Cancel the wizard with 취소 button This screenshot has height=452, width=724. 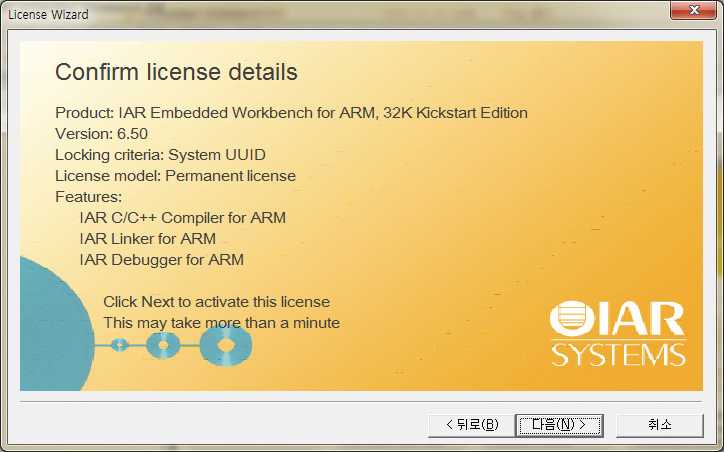click(x=660, y=425)
